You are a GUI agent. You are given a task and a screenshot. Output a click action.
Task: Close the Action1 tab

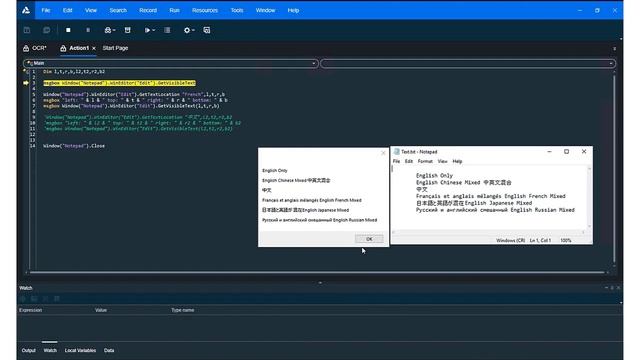click(x=94, y=48)
